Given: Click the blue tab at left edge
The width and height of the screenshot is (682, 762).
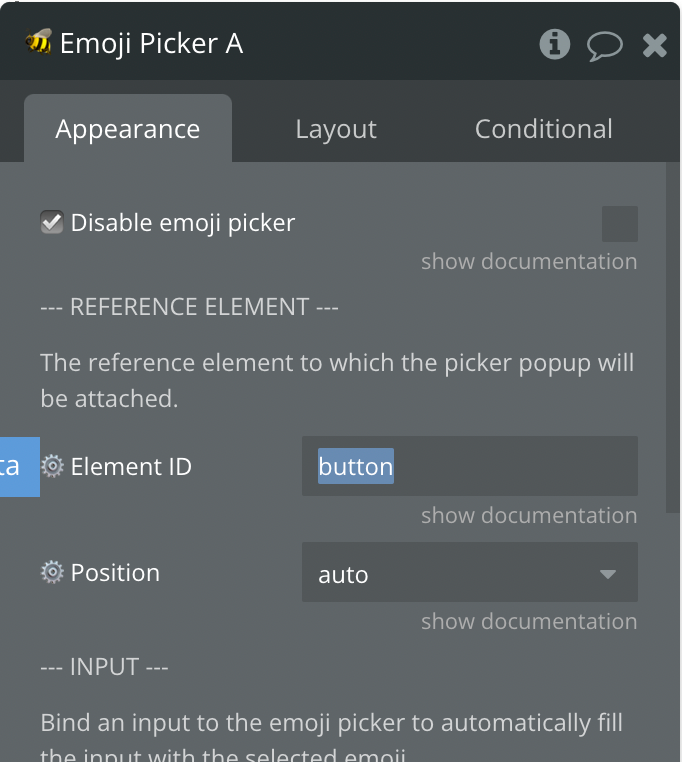Looking at the screenshot, I should pyautogui.click(x=18, y=466).
